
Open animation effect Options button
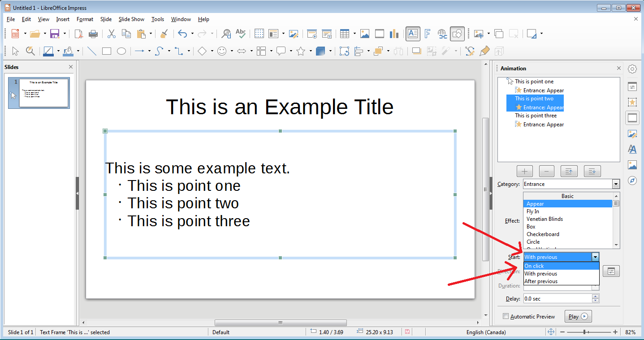[611, 271]
